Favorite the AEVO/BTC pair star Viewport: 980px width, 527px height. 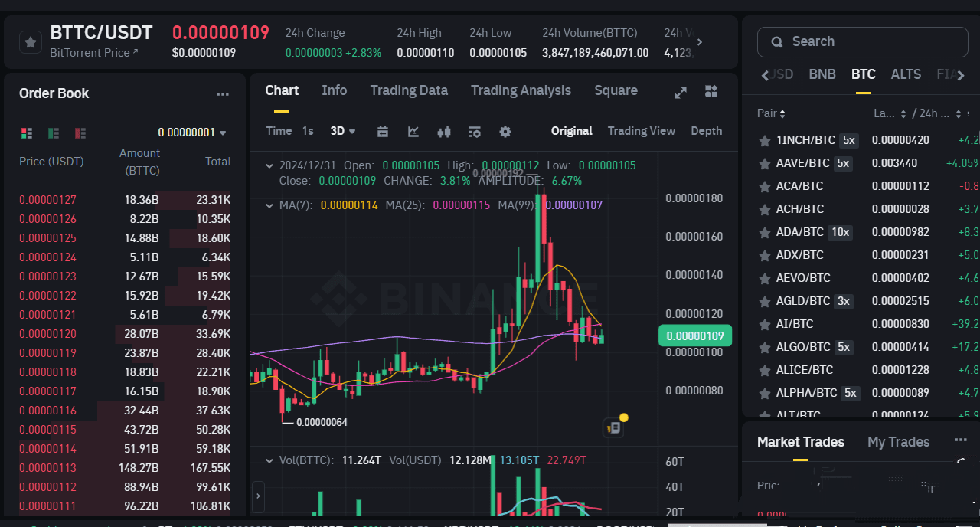point(764,279)
